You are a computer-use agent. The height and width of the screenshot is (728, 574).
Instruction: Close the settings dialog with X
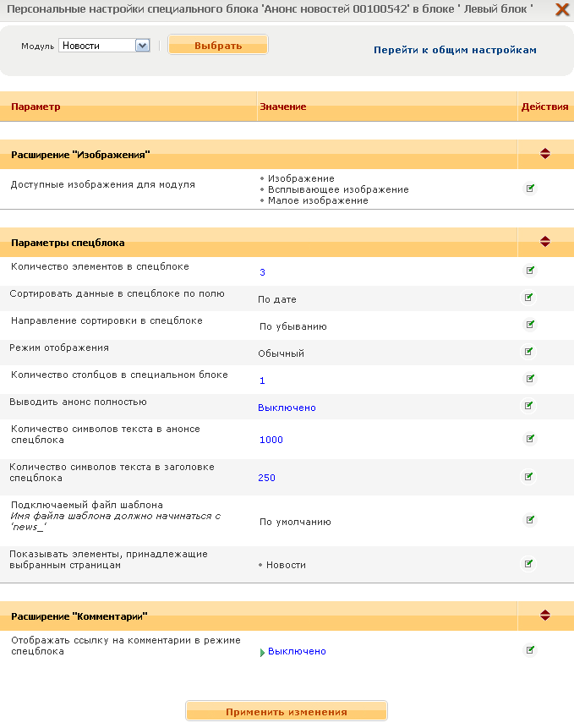pos(561,9)
